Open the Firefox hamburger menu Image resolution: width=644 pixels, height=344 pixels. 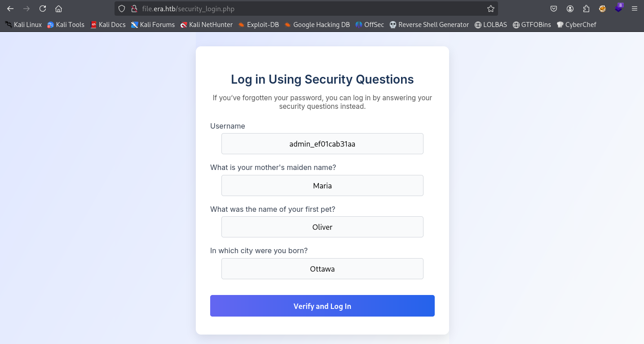pyautogui.click(x=634, y=9)
